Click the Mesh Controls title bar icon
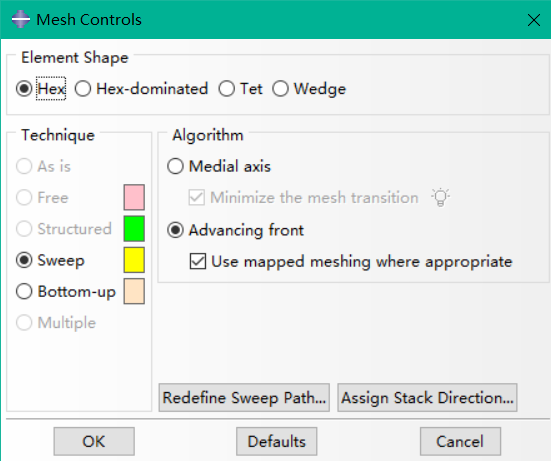 21,19
